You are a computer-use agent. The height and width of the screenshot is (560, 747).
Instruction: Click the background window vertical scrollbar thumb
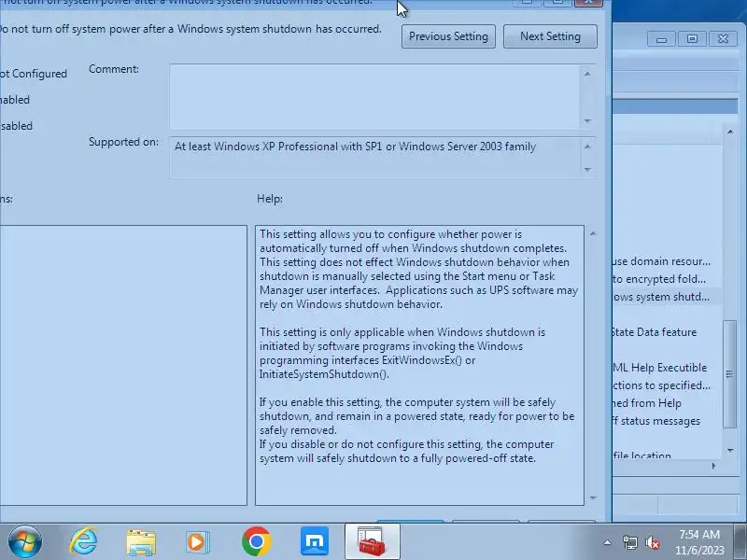coord(730,374)
